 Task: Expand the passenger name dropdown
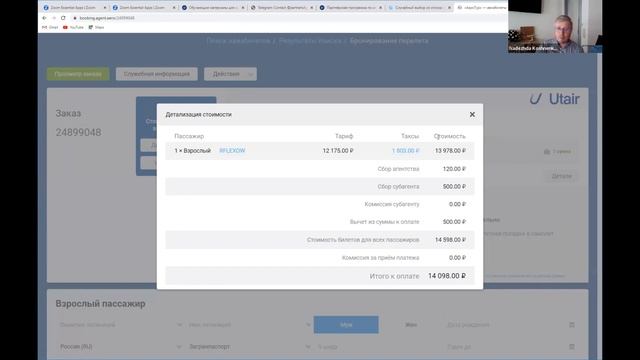308,325
